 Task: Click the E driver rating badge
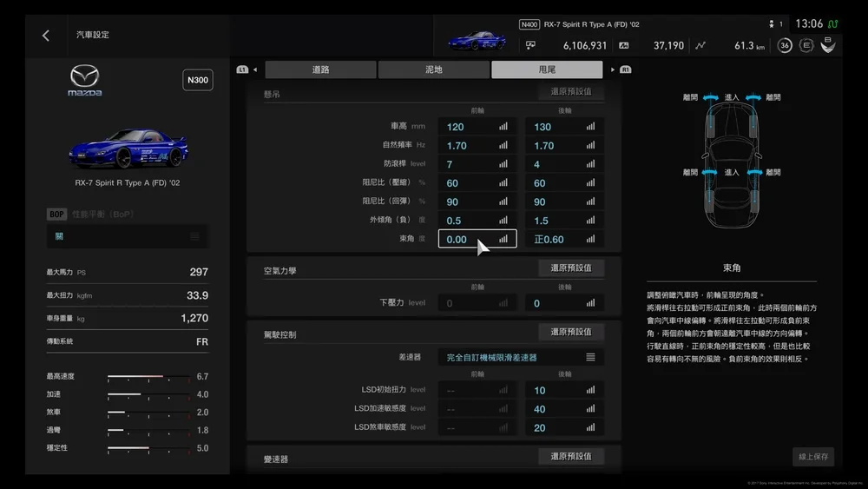pos(806,45)
